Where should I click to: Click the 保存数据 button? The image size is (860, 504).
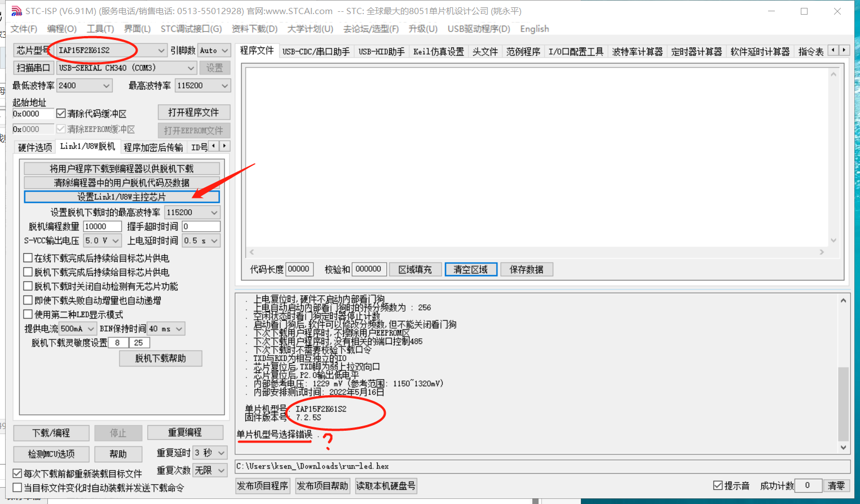pyautogui.click(x=527, y=269)
